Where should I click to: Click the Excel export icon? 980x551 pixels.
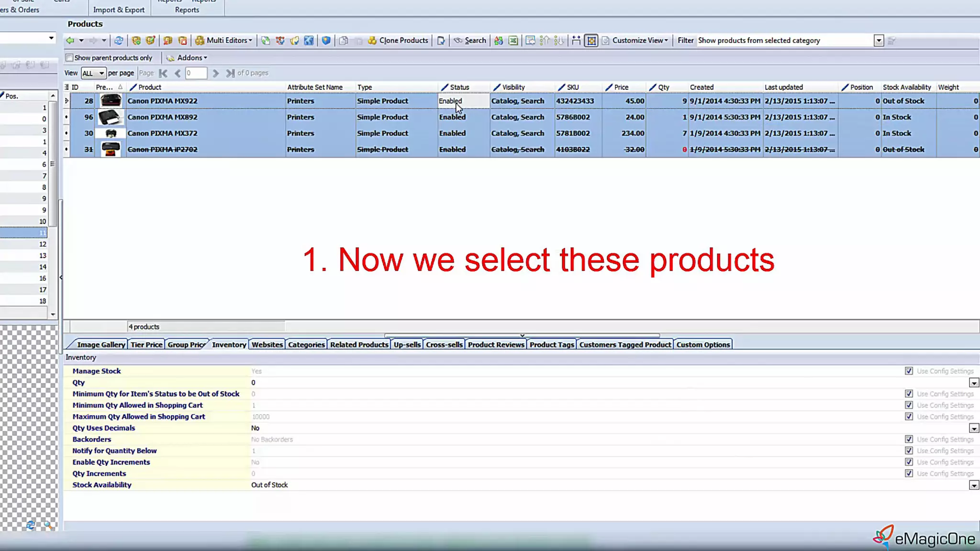(x=513, y=41)
